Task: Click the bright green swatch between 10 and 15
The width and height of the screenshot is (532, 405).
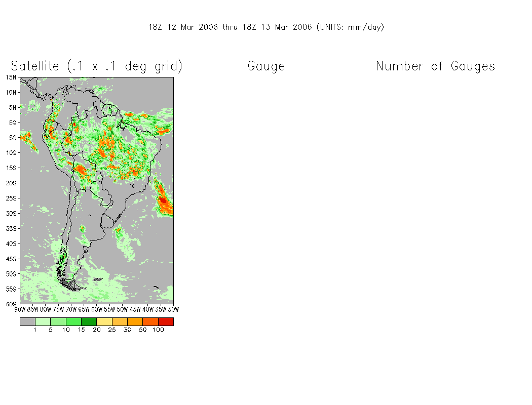Action: click(73, 321)
